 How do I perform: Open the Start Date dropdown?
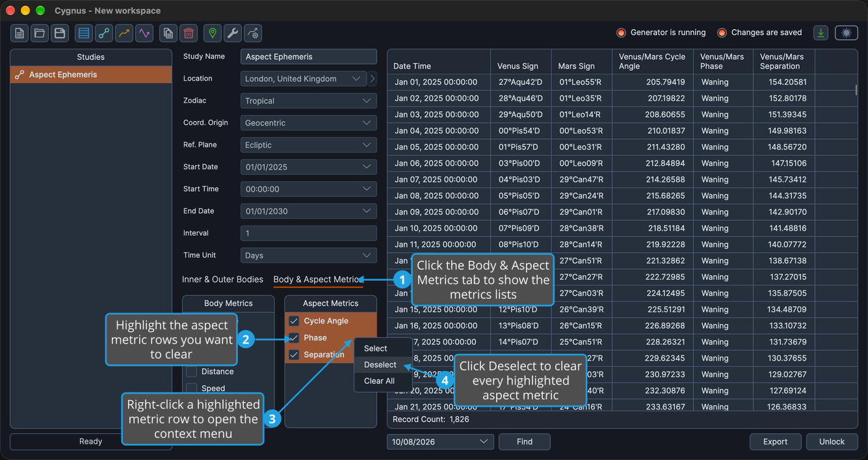tap(309, 167)
